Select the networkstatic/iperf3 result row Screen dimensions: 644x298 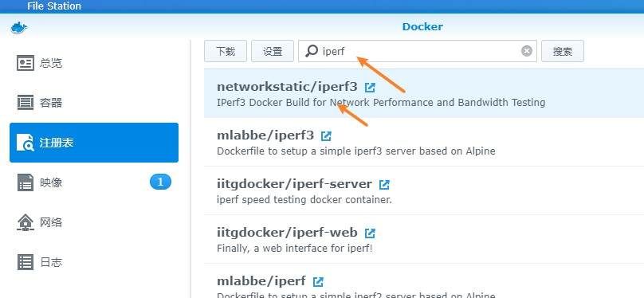tap(424, 93)
